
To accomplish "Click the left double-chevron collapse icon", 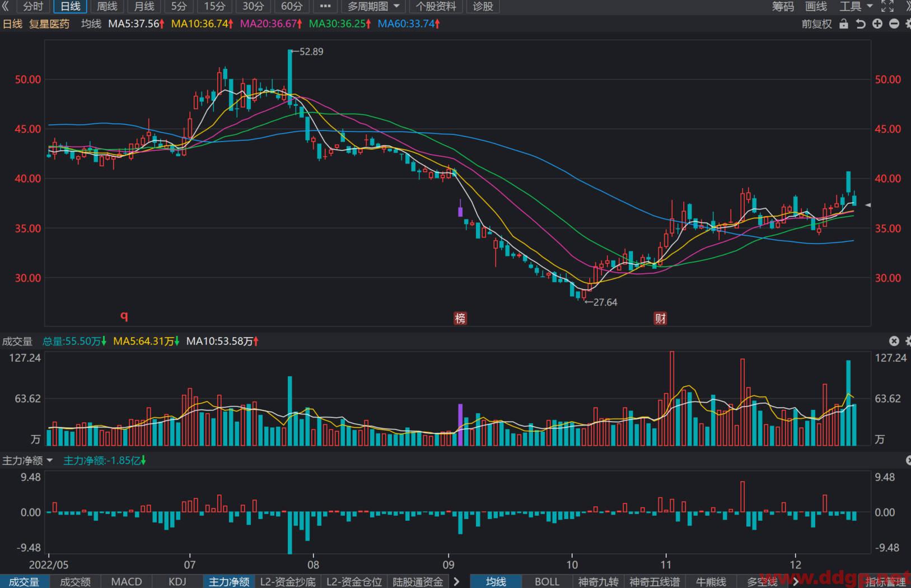I will [x=6, y=6].
